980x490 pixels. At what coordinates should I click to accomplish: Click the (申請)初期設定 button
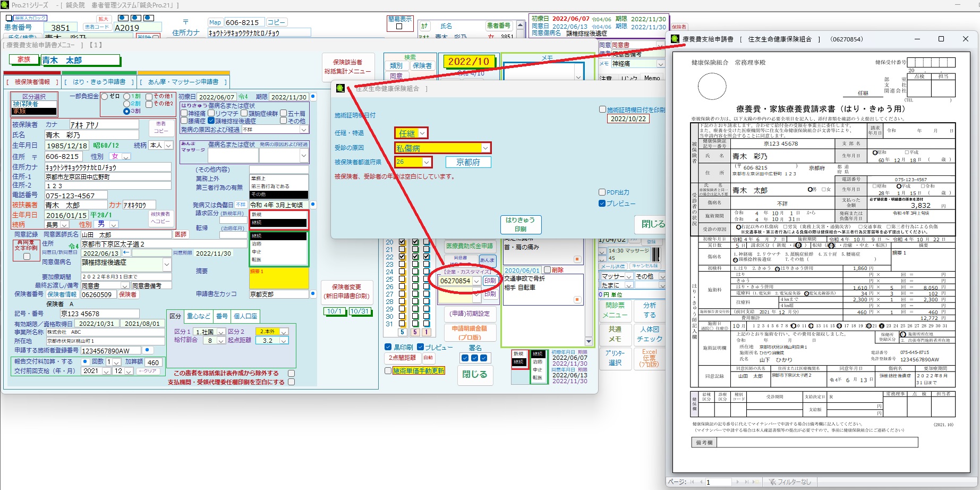[470, 314]
